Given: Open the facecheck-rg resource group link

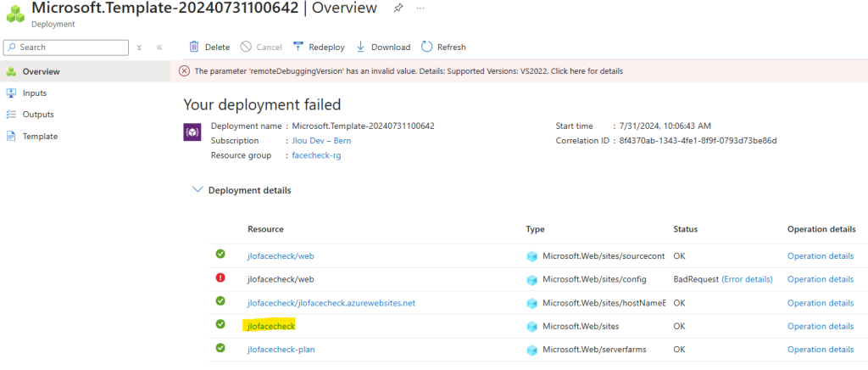Looking at the screenshot, I should 317,155.
